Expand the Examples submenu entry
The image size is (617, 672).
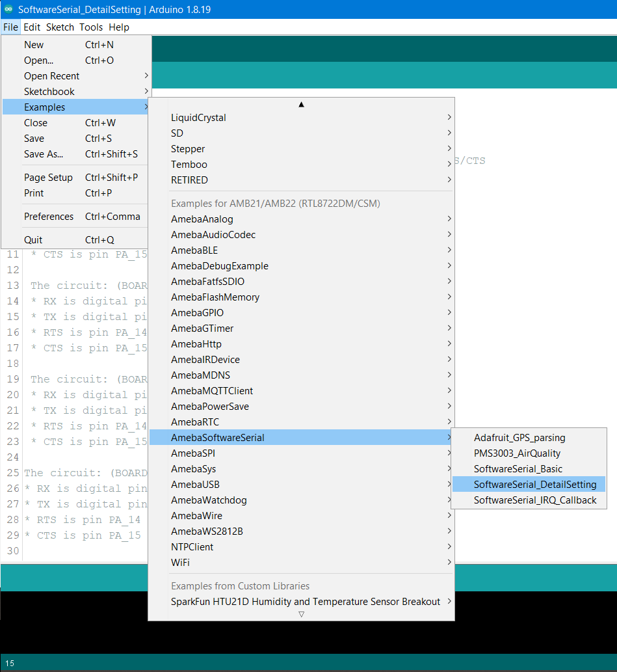(76, 107)
